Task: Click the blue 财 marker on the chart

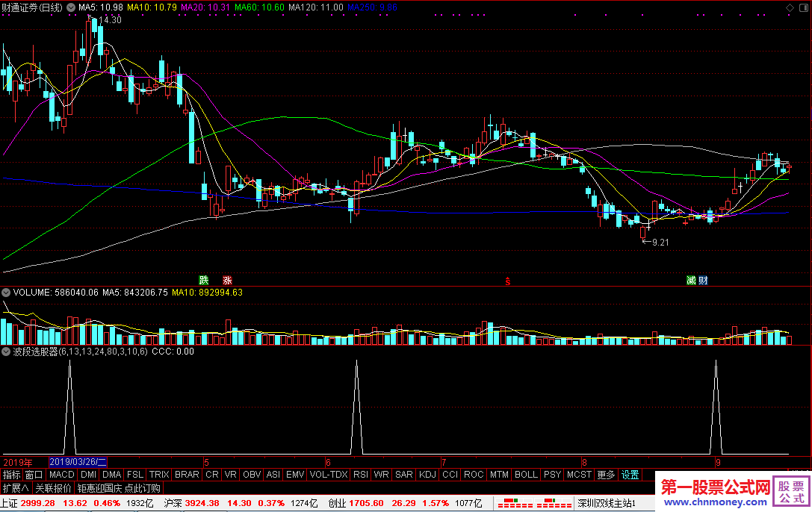Action: [x=703, y=281]
